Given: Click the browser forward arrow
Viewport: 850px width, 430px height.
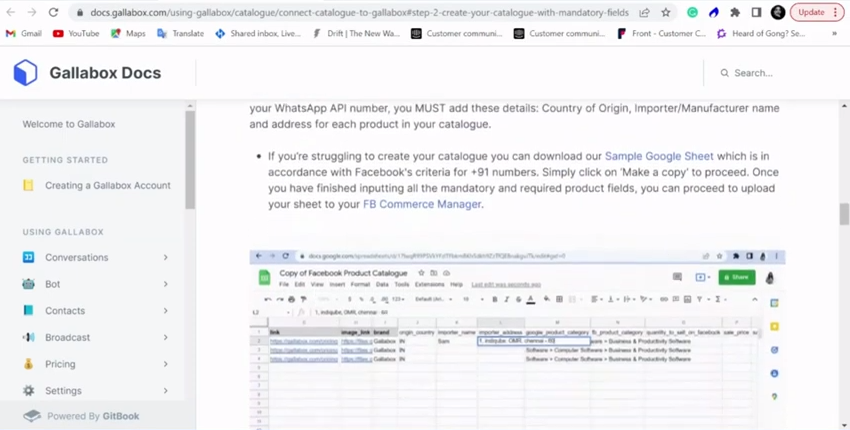Looking at the screenshot, I should (32, 12).
